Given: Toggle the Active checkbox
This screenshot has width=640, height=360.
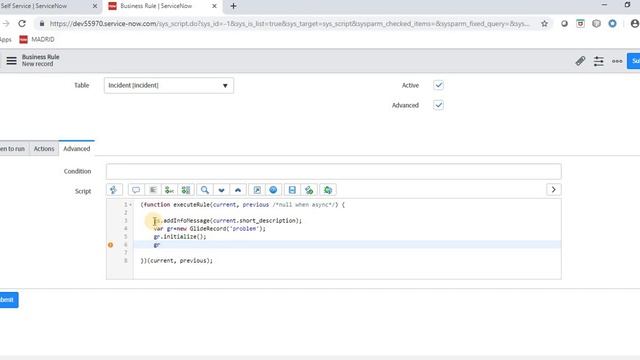Looking at the screenshot, I should [x=438, y=85].
